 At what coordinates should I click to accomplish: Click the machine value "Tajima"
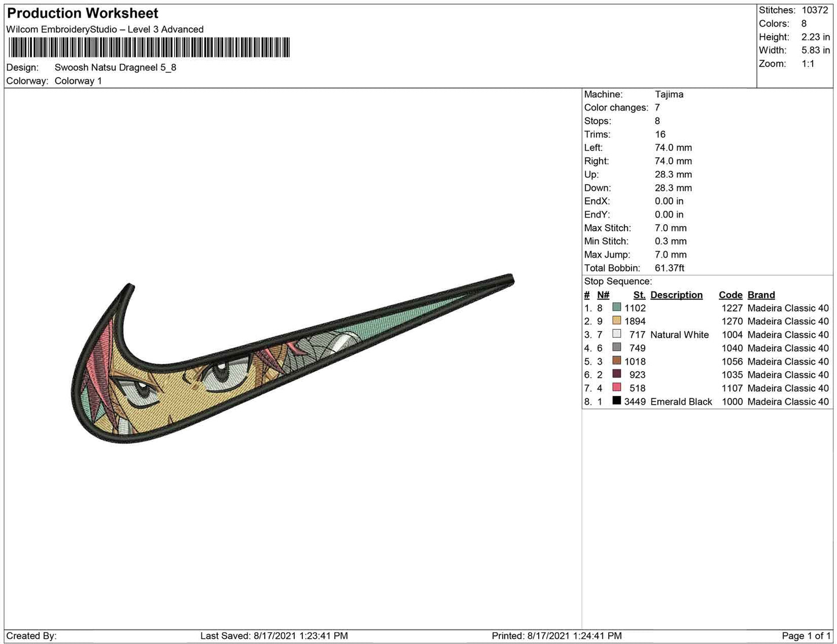669,94
